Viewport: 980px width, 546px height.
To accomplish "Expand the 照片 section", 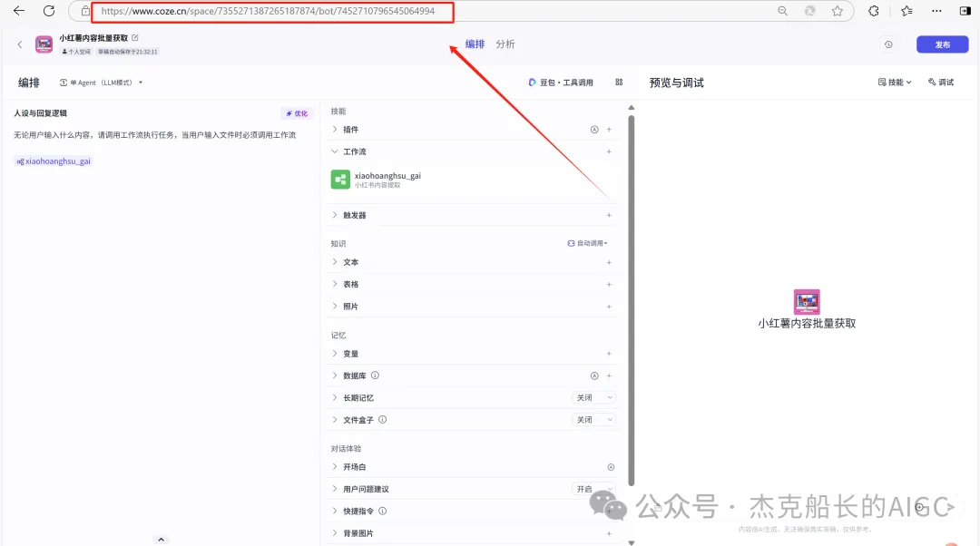I will point(334,307).
